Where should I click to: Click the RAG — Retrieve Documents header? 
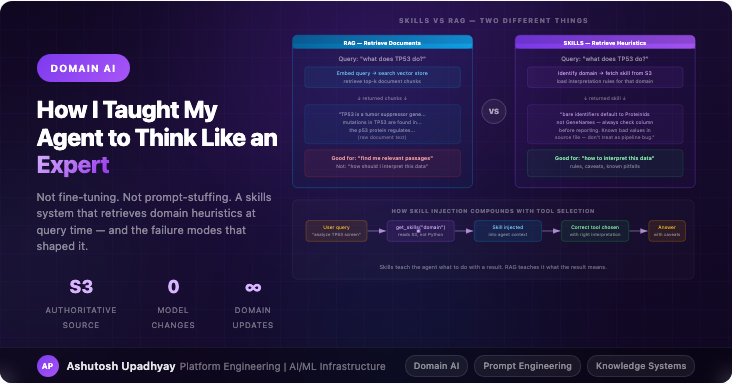click(x=382, y=42)
